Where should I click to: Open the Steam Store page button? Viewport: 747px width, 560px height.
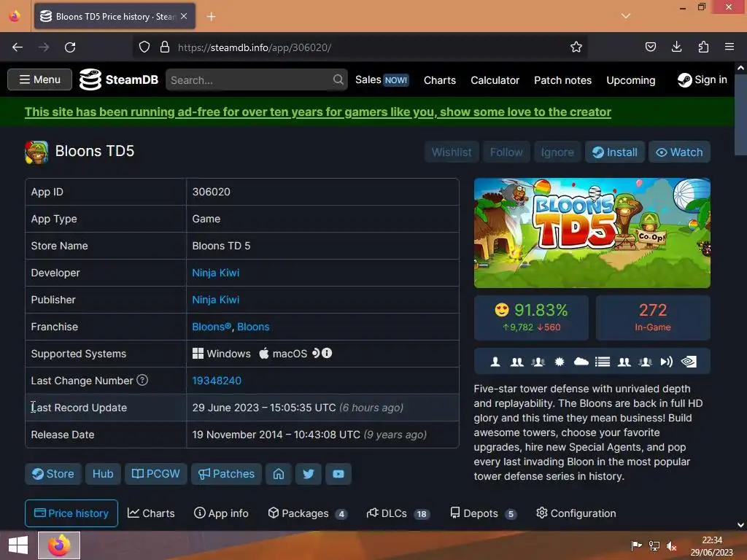pos(53,474)
